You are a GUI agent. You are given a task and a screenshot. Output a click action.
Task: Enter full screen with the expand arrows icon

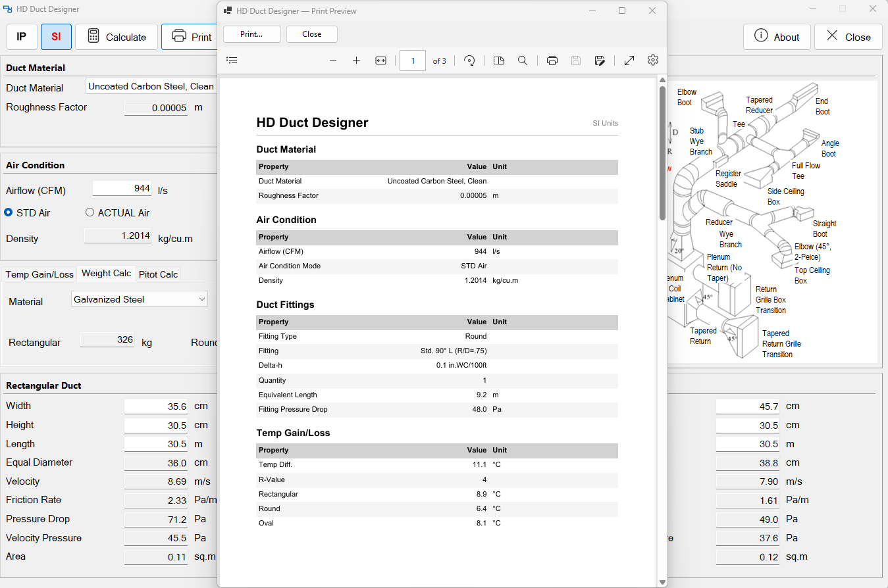pos(629,61)
